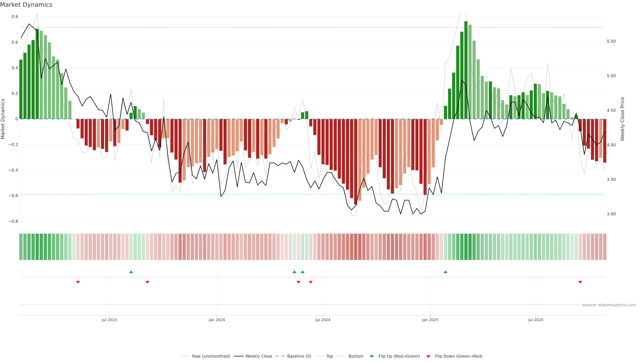644x362 pixels.
Task: Click the Jul 2025 axis label
Action: pyautogui.click(x=535, y=320)
